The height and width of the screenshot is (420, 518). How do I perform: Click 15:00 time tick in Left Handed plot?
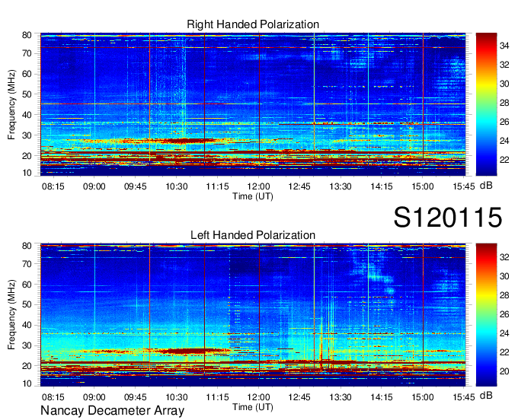pyautogui.click(x=423, y=397)
